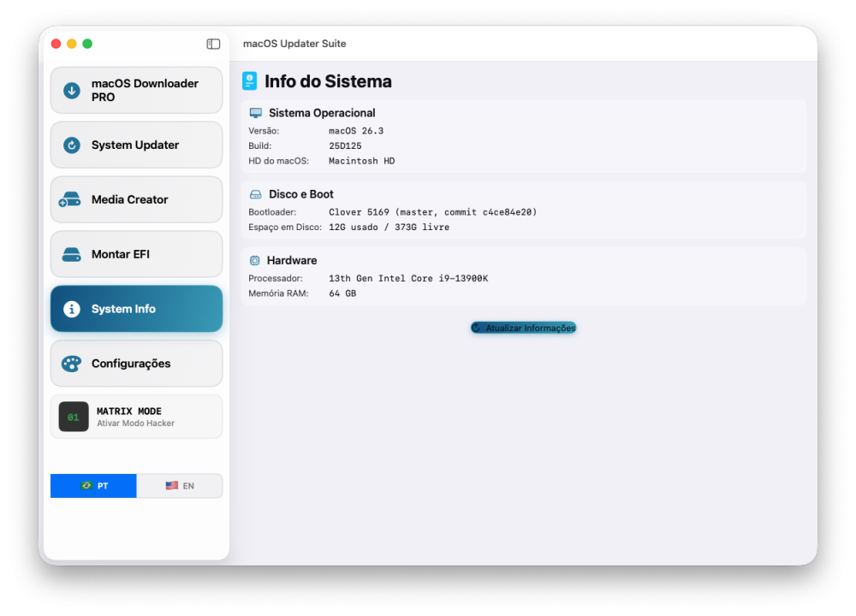Select the System Info sidebar item
This screenshot has height=616, width=856.
136,309
